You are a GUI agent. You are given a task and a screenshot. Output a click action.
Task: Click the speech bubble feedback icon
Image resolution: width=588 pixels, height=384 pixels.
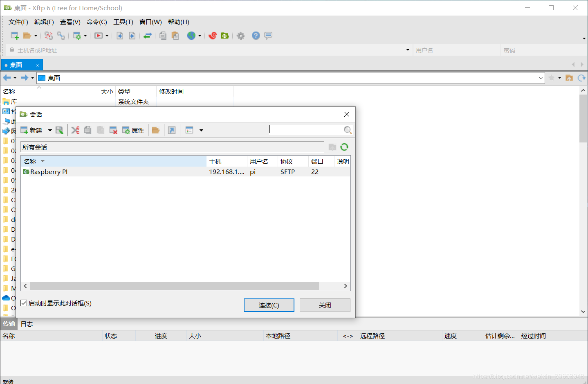(268, 36)
